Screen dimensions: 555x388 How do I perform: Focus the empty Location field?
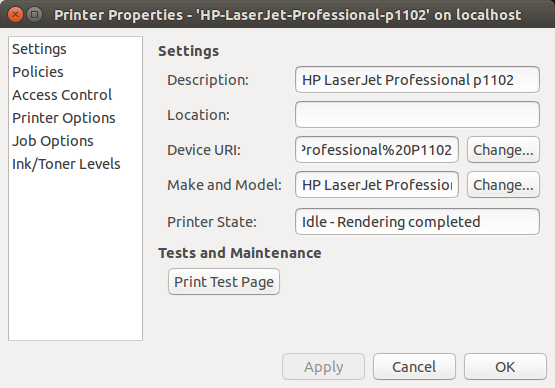pos(417,115)
